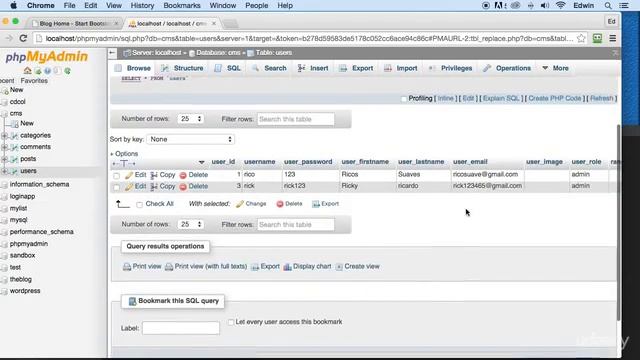Click the reload navigation panel icon

click(x=67, y=71)
